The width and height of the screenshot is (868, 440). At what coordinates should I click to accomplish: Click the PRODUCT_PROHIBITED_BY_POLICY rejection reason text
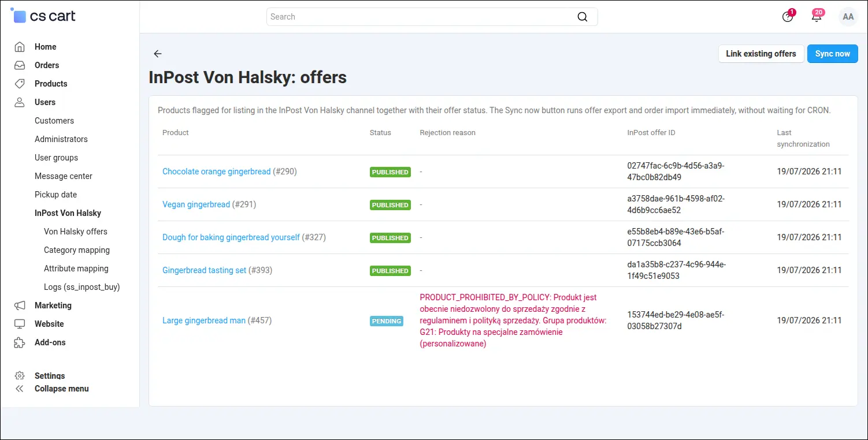coord(513,320)
